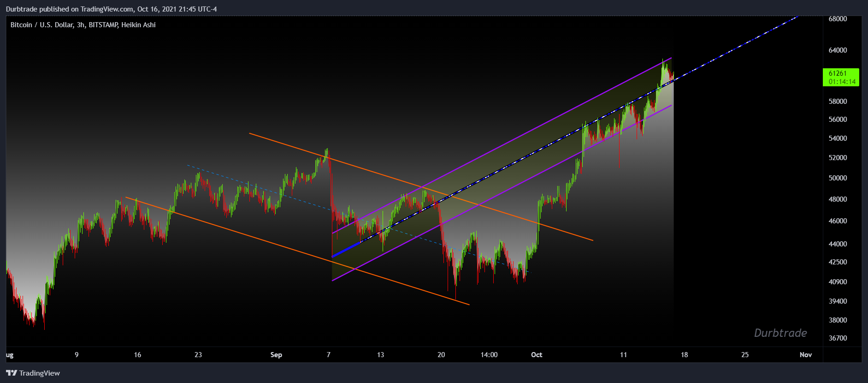Click the time axis label Sep
Viewport: 868px width, 383px height.
click(x=276, y=355)
